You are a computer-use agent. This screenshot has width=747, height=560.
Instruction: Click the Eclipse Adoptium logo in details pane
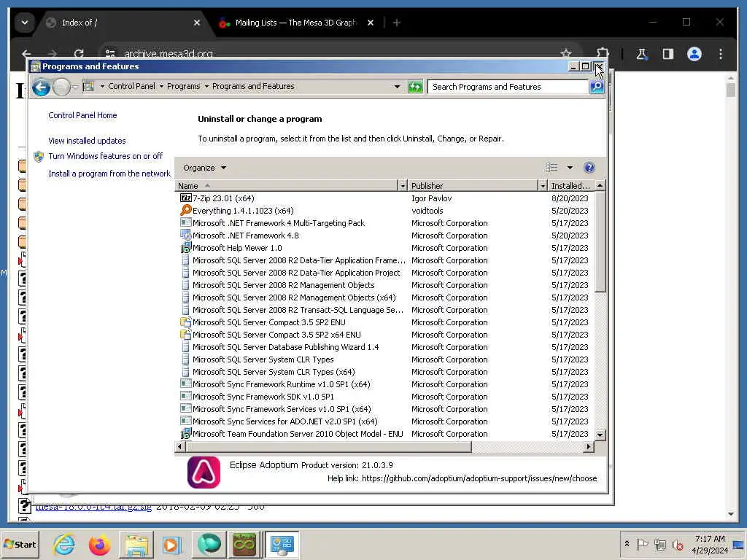204,472
